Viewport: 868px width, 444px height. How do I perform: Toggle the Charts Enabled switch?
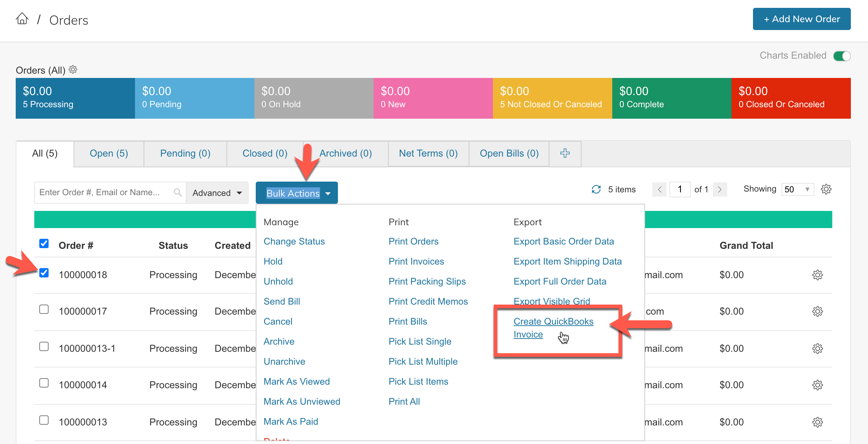(842, 56)
